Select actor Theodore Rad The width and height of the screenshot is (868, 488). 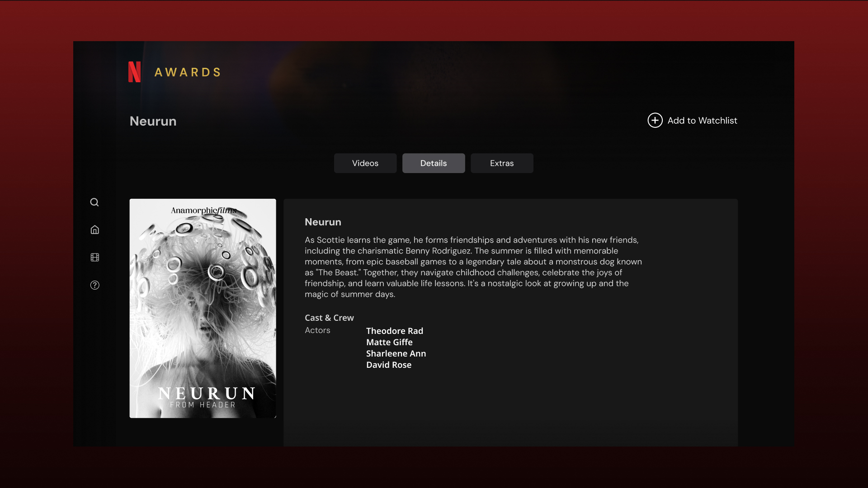[x=394, y=331]
